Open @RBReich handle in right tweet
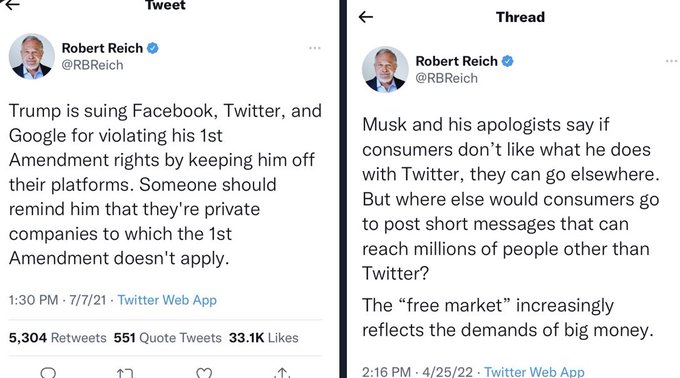Image resolution: width=680 pixels, height=378 pixels. tap(447, 78)
